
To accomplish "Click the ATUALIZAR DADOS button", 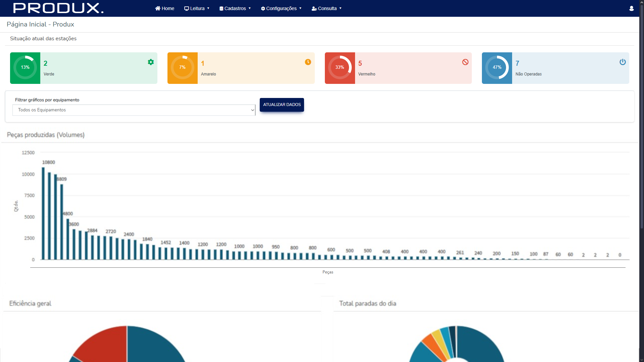I will coord(282,105).
